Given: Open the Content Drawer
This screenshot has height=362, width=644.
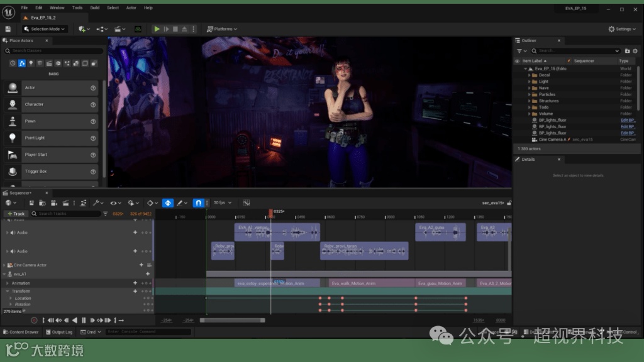Looking at the screenshot, I should [x=21, y=332].
